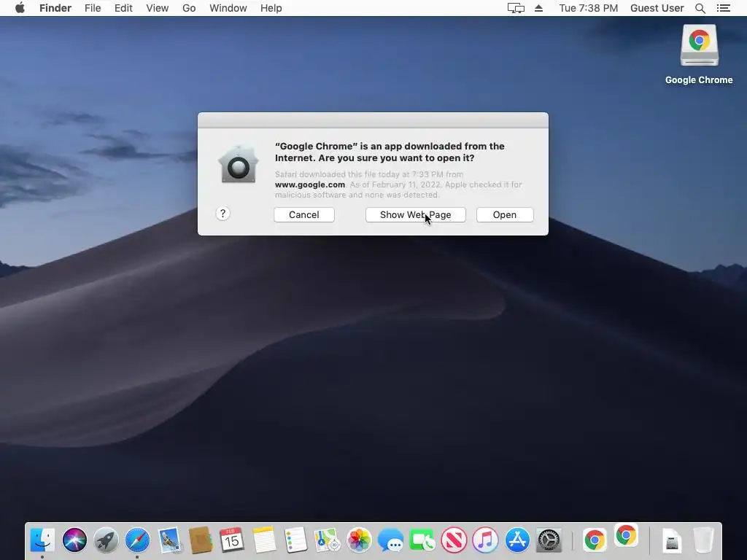The width and height of the screenshot is (747, 560).
Task: Click Cancel in the Chrome dialog
Action: pos(304,215)
